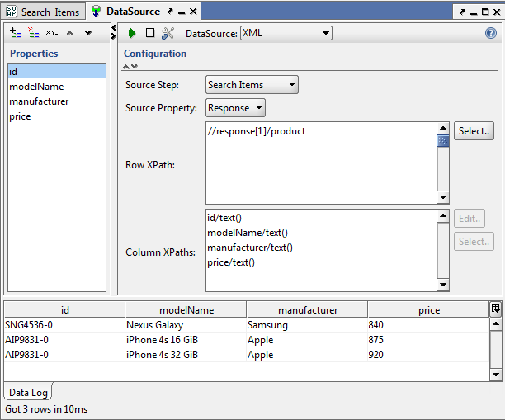
Task: Select the Samsung cell
Action: pyautogui.click(x=307, y=325)
